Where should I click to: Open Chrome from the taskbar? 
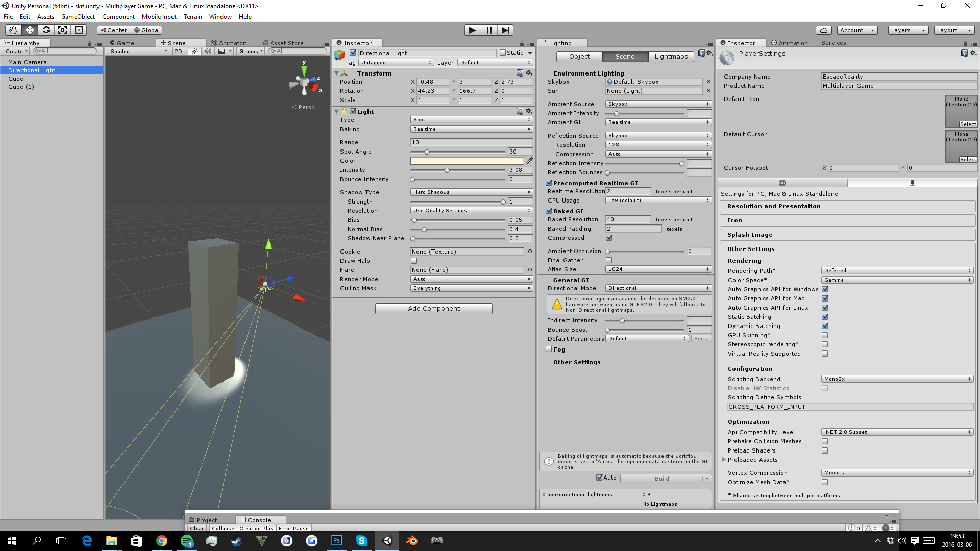[x=162, y=541]
